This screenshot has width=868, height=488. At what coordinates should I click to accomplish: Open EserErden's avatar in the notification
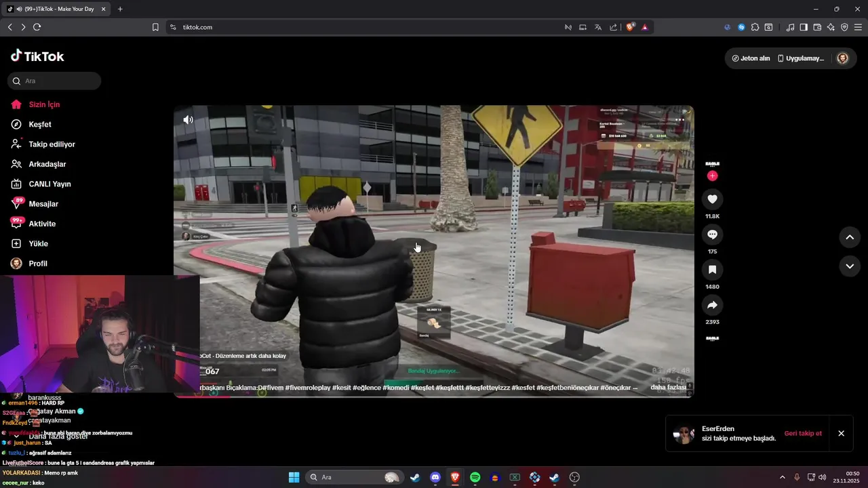click(684, 434)
